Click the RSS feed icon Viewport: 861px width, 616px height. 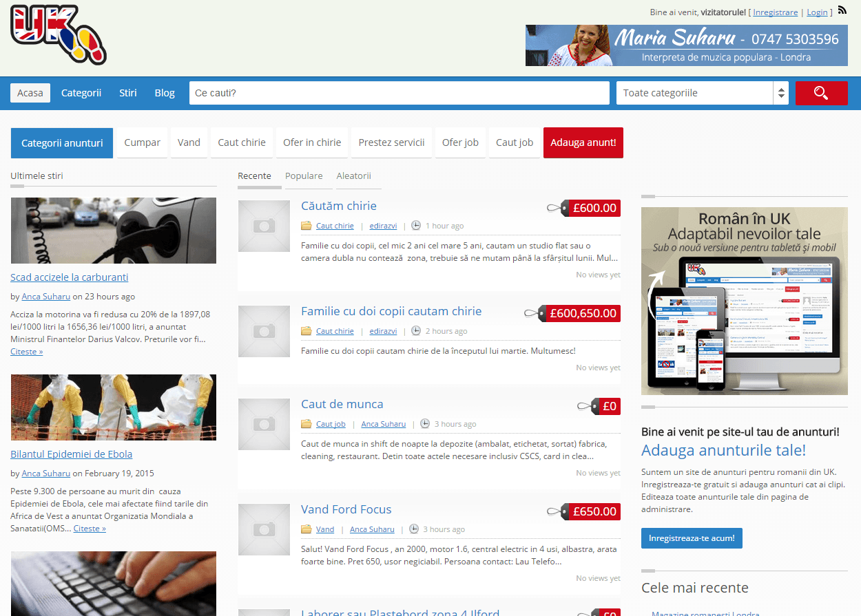point(842,10)
